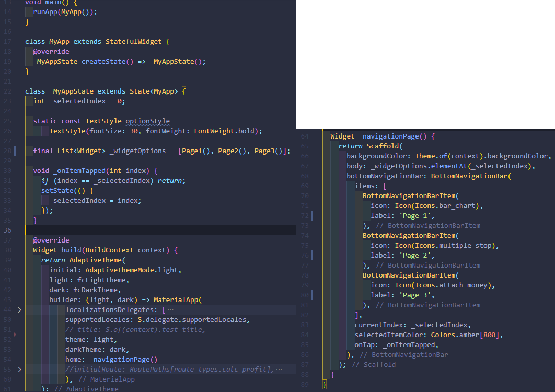The width and height of the screenshot is (555, 392).
Task: Click FontWeight.bold in the TextStyle
Action: click(224, 131)
